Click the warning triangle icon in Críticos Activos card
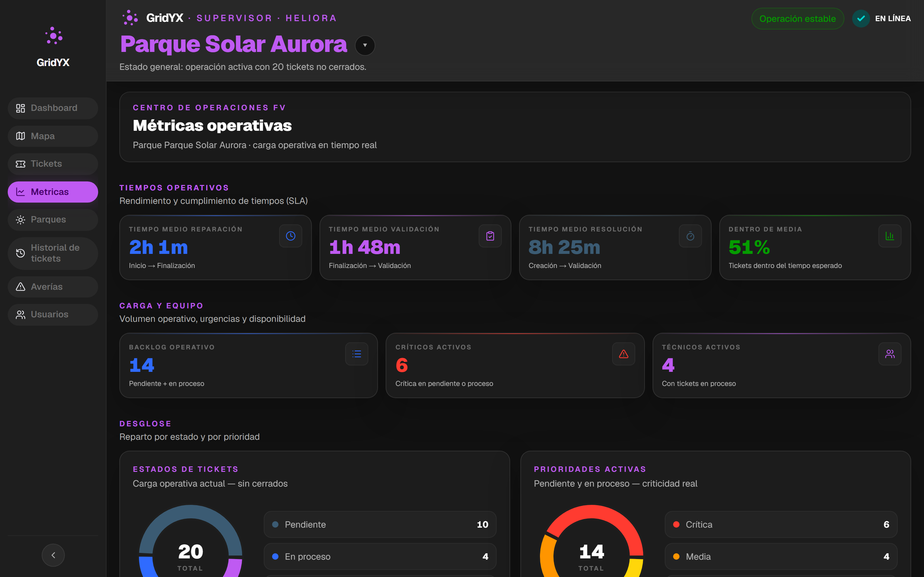The height and width of the screenshot is (577, 924). click(623, 354)
